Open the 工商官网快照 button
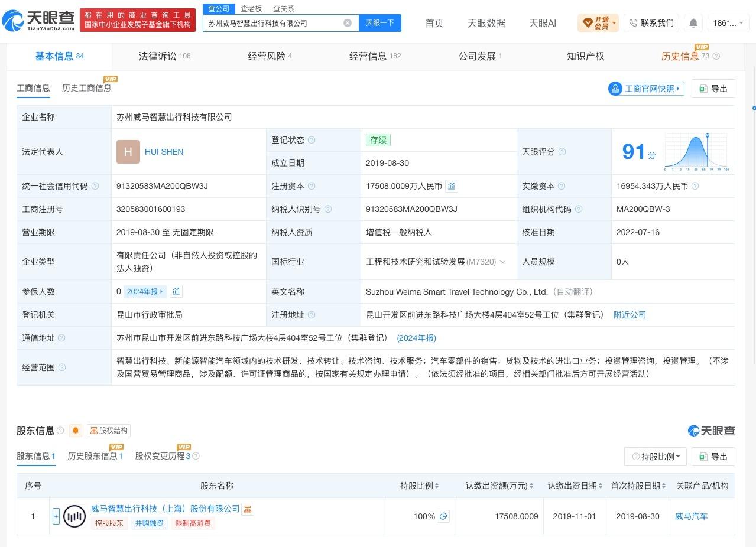Image resolution: width=756 pixels, height=547 pixels. [646, 89]
